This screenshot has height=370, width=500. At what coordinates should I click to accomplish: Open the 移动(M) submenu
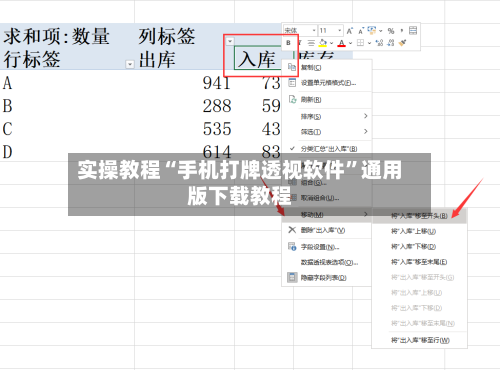coord(327,215)
